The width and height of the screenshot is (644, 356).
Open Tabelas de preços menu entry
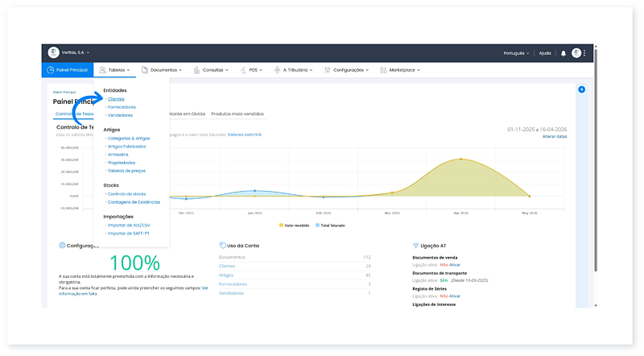point(126,171)
